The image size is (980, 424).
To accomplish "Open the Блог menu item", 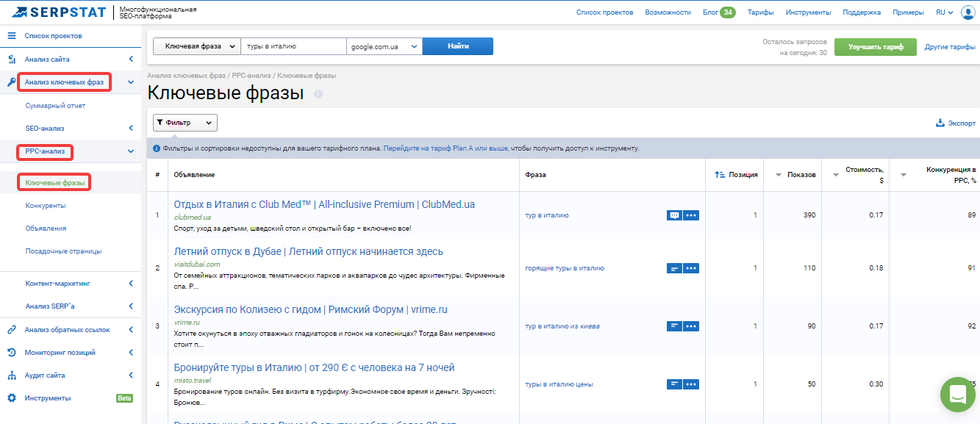I will [719, 12].
